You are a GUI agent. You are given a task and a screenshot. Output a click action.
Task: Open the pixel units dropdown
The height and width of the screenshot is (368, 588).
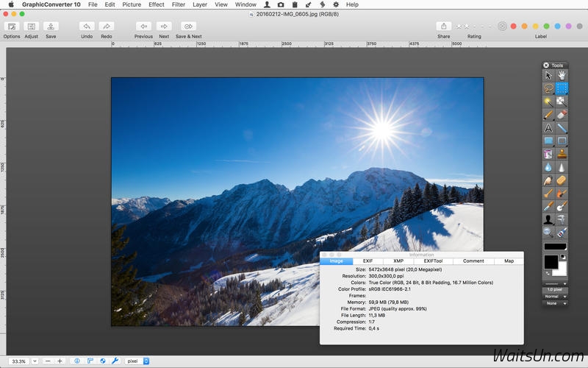click(137, 361)
